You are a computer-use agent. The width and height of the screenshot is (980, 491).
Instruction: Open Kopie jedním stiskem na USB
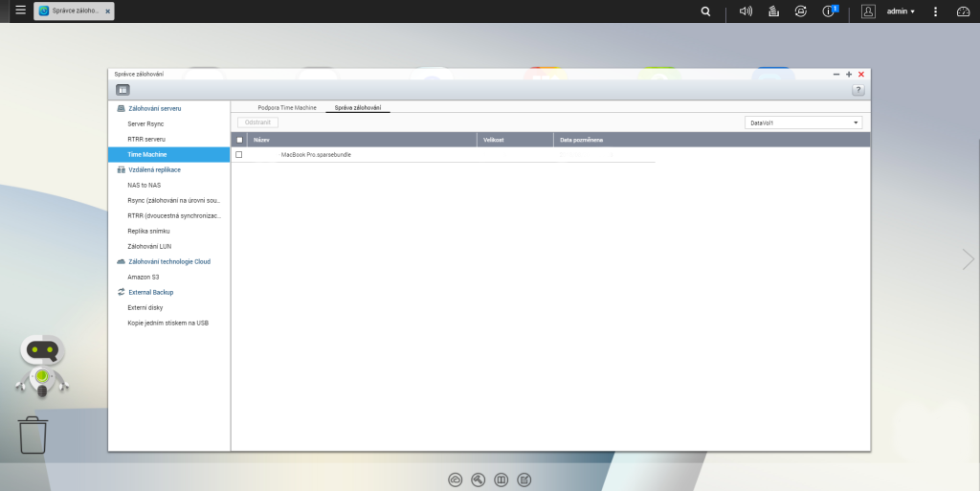168,323
